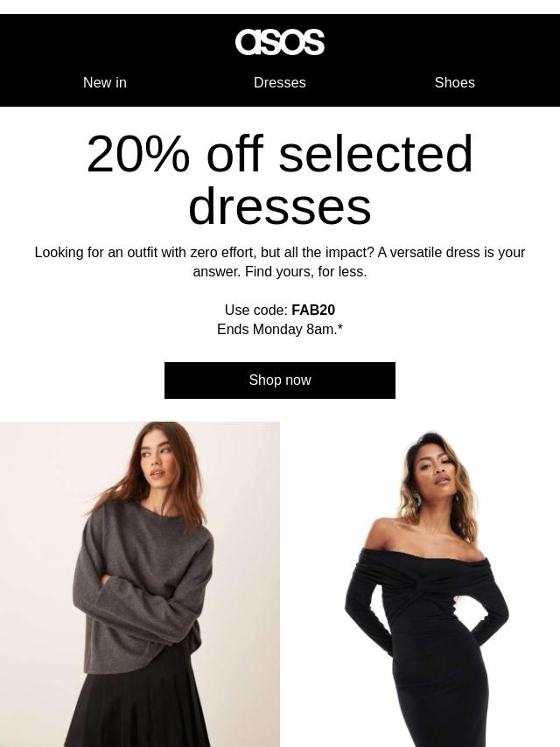Open the New in category
This screenshot has width=560, height=747.
(105, 82)
